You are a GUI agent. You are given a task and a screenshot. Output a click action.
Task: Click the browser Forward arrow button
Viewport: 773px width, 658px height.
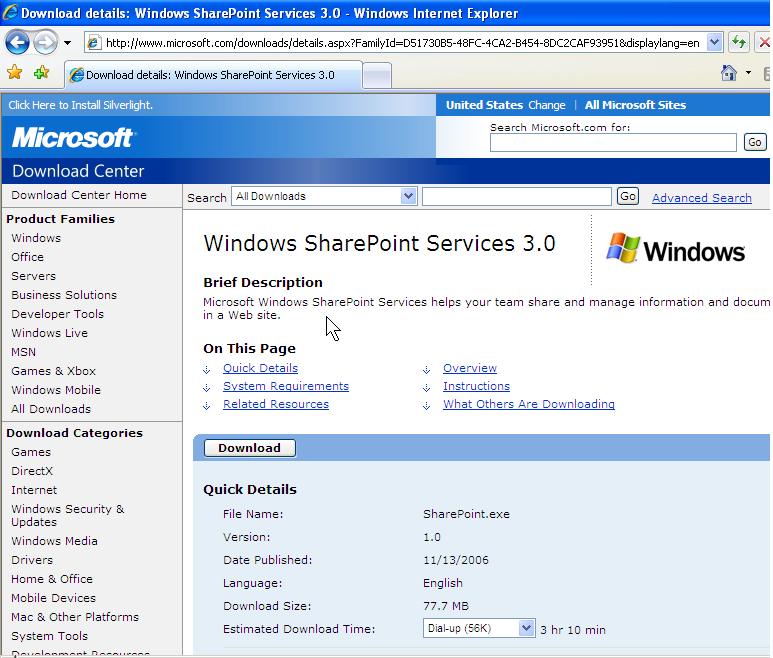coord(45,43)
